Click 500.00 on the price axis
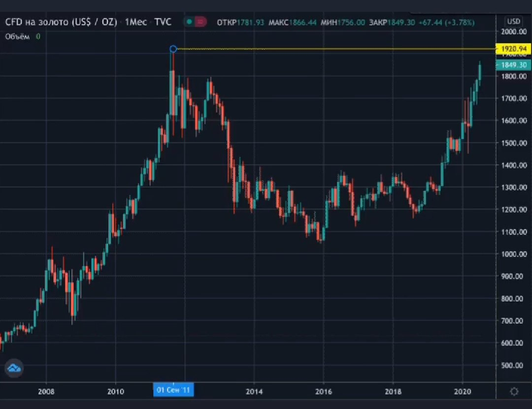The width and height of the screenshot is (532, 409). coord(512,365)
